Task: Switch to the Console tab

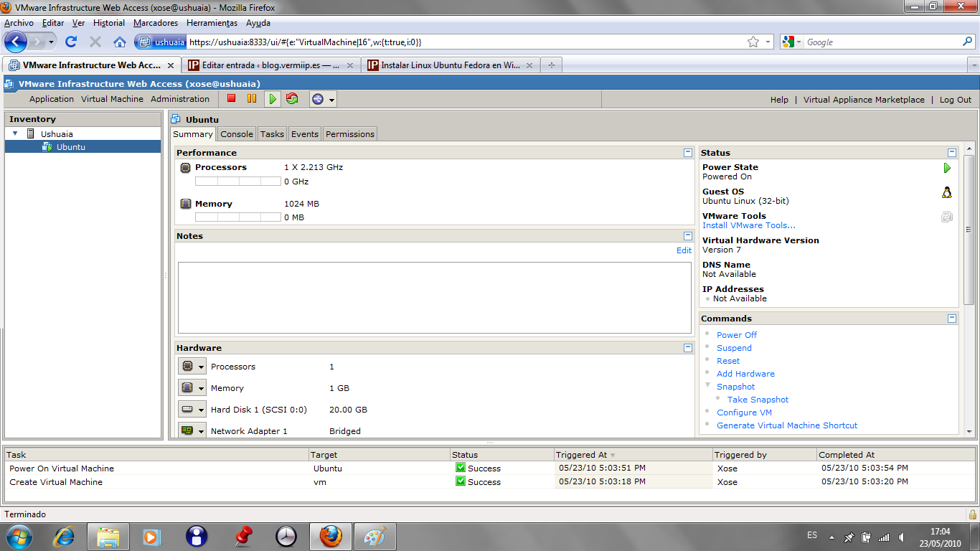Action: [236, 134]
